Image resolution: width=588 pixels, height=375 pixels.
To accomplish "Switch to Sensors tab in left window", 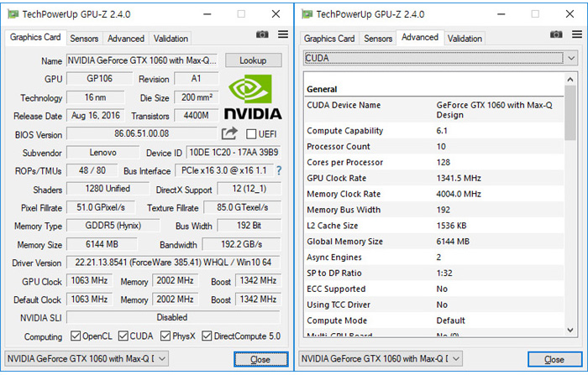I will 84,39.
